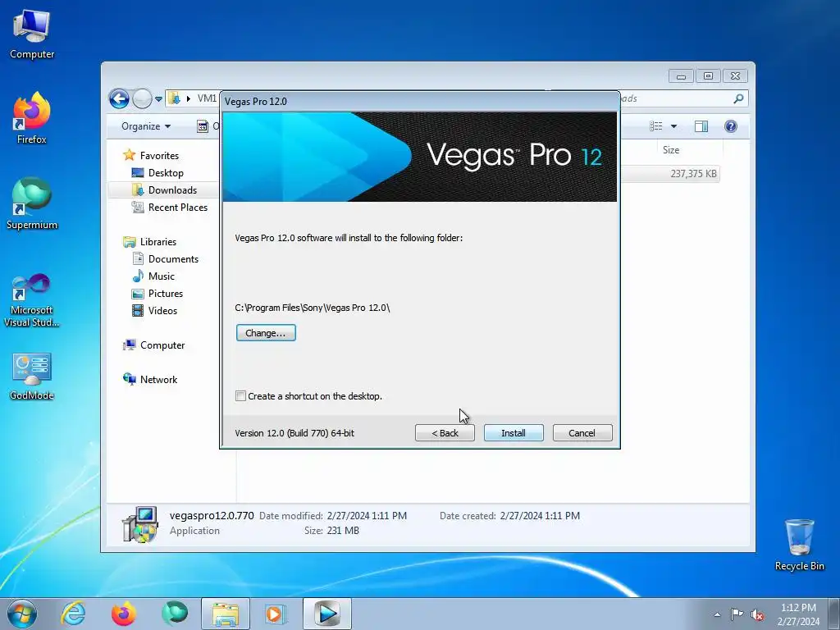The image size is (840, 630).
Task: Cancel the Vegas Pro installation
Action: 582,433
